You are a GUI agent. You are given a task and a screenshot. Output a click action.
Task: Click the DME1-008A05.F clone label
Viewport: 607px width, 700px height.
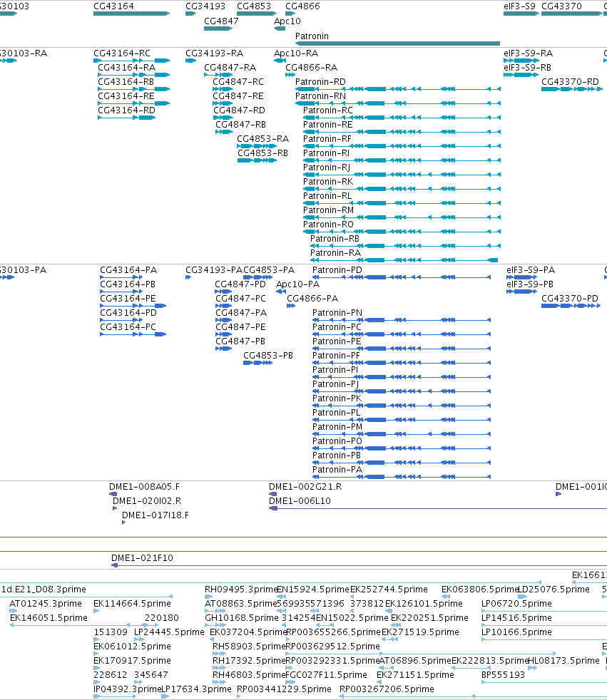click(144, 487)
